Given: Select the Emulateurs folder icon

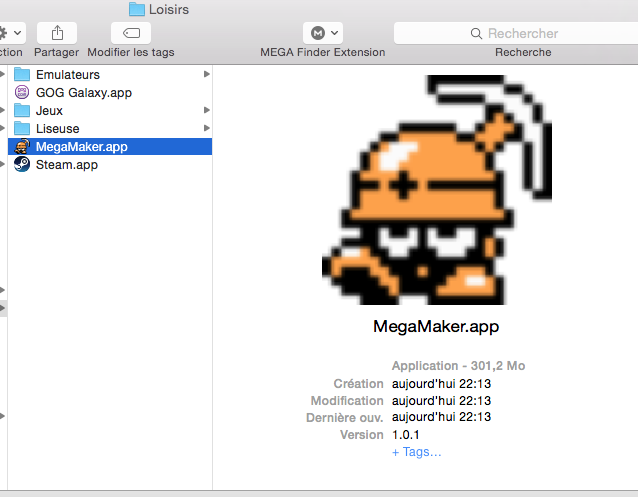Looking at the screenshot, I should [x=22, y=74].
